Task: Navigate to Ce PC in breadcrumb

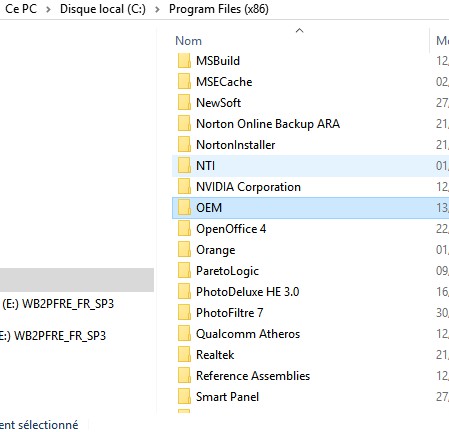Action: coord(21,9)
